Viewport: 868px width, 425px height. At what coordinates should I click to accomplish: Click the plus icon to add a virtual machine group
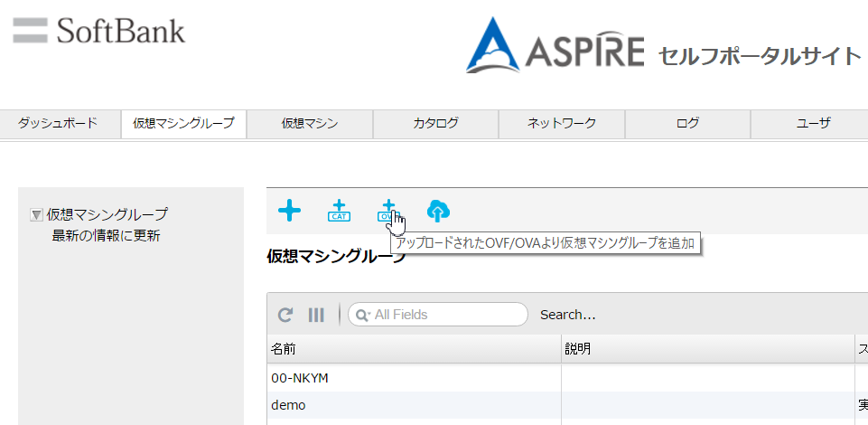290,211
